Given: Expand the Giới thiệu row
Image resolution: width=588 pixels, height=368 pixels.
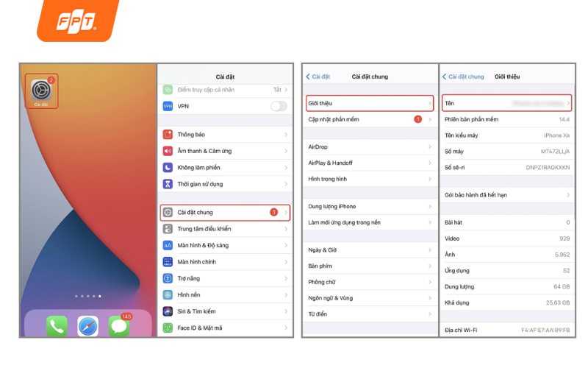Looking at the screenshot, I should click(369, 103).
